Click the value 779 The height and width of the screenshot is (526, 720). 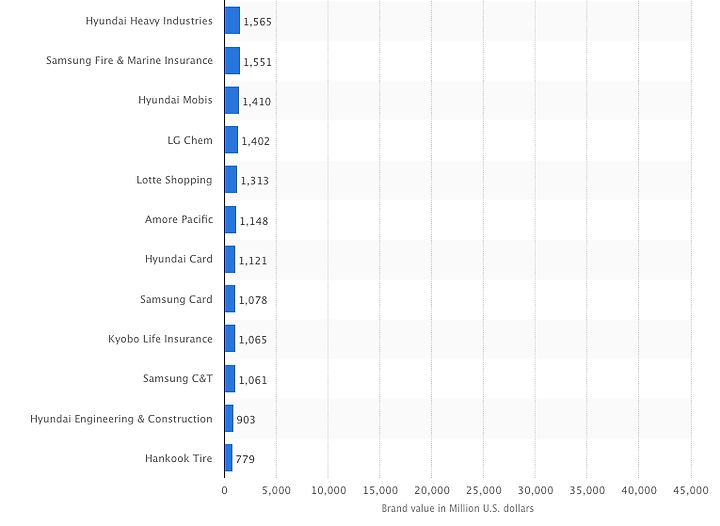click(x=245, y=459)
